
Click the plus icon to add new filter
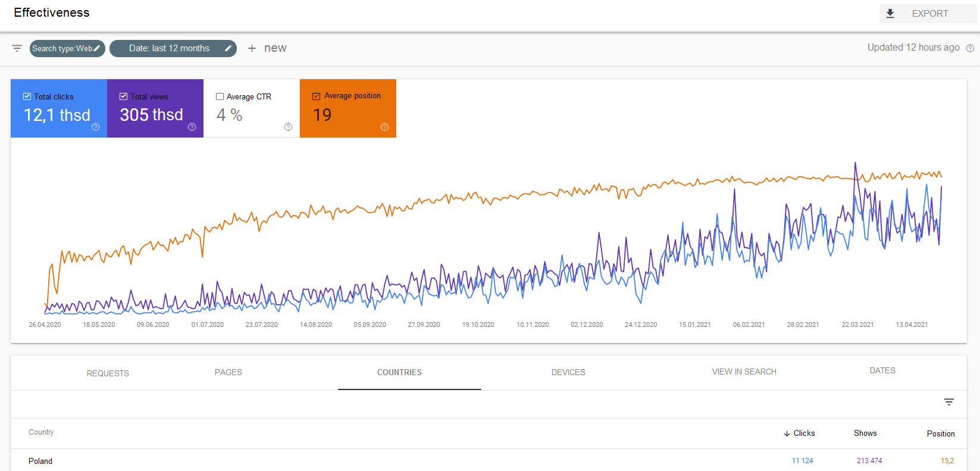point(252,48)
